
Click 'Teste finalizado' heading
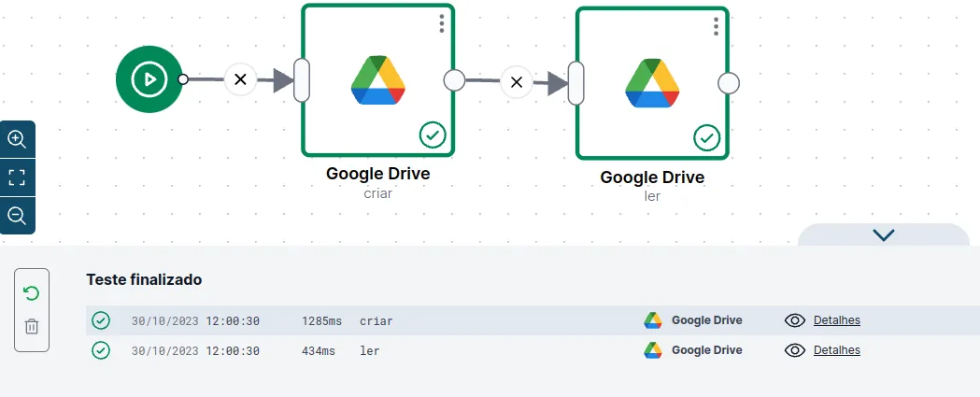(144, 279)
